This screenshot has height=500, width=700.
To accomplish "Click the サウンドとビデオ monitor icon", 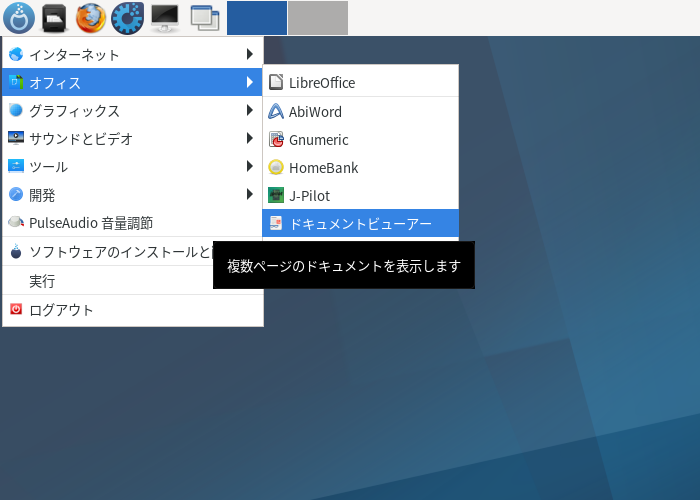I will click(16, 138).
